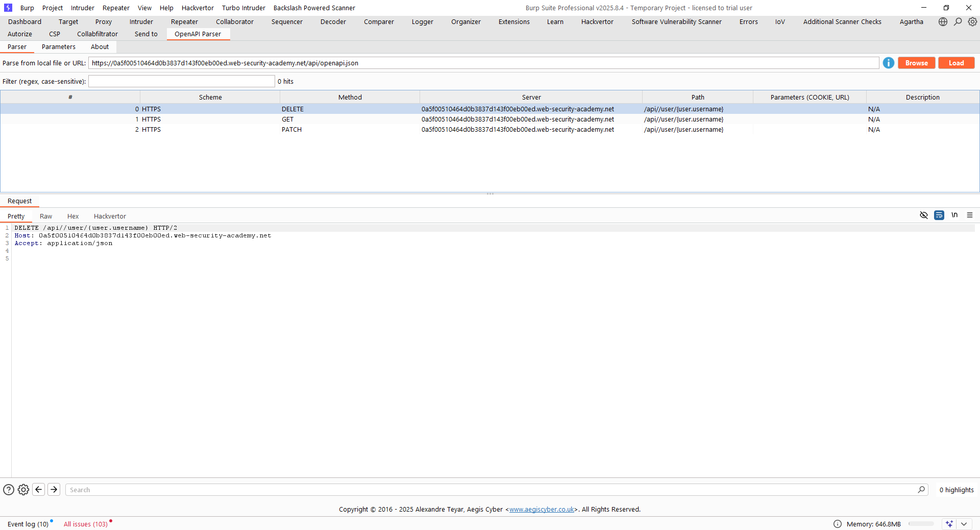Expand the chevron at bottom-right status bar
Viewport: 980px width, 530px height.
(x=964, y=524)
